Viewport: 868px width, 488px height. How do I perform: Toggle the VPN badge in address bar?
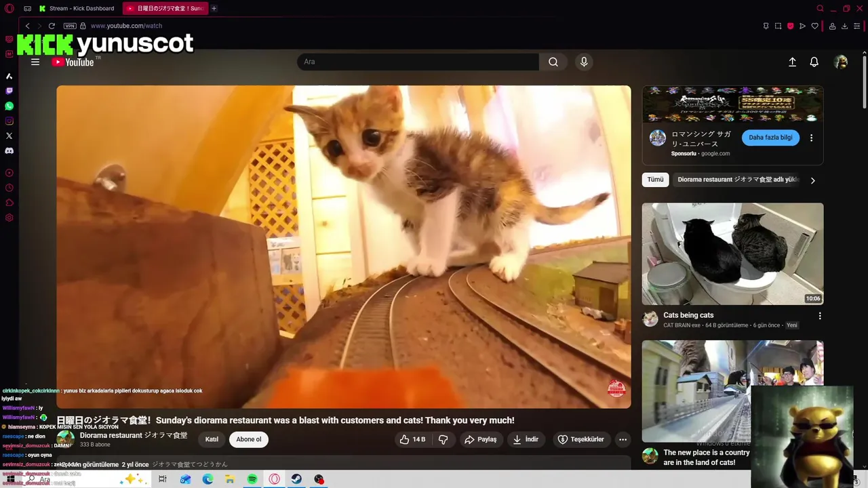pos(69,26)
